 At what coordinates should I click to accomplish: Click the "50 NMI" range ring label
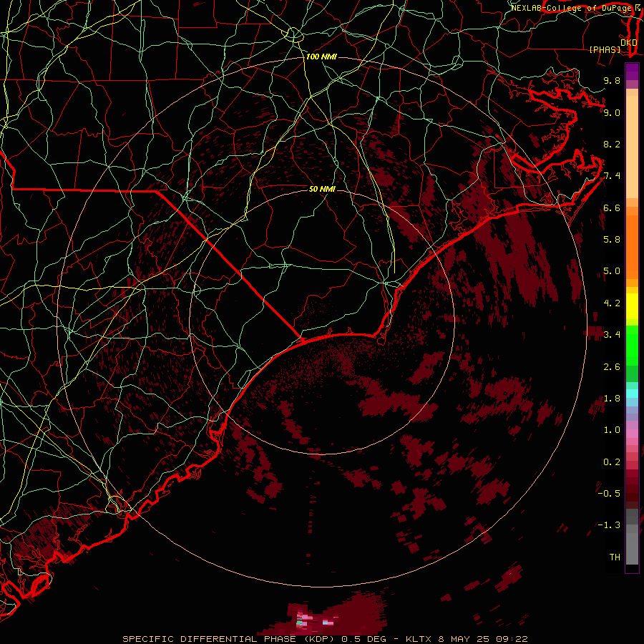323,189
